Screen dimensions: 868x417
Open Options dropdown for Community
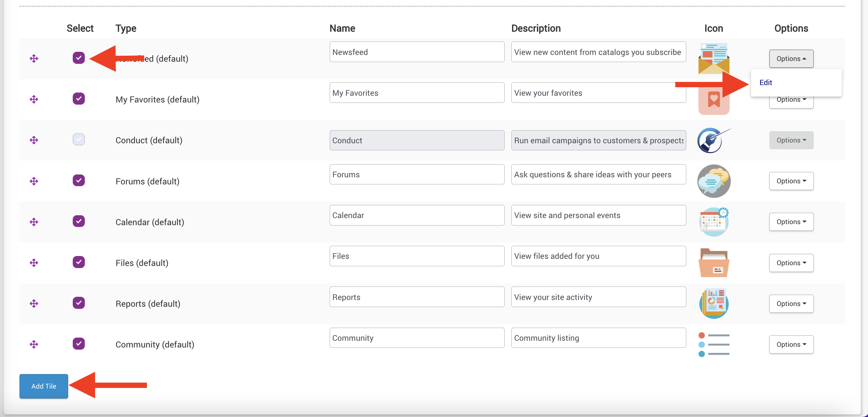[x=791, y=344]
